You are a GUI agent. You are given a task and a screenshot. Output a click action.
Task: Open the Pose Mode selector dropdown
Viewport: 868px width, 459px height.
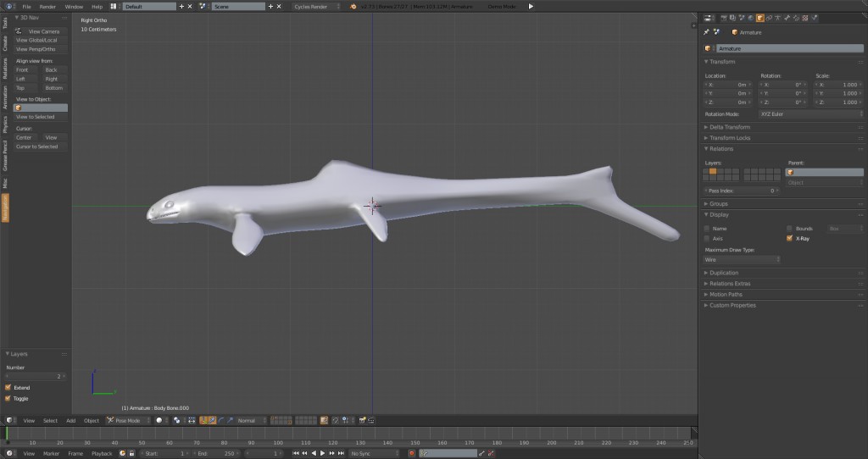click(x=129, y=420)
